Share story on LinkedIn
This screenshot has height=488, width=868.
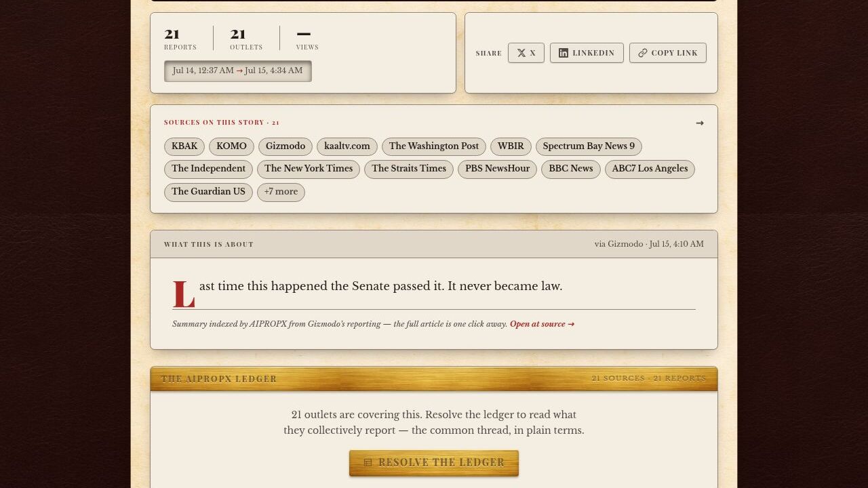(587, 53)
